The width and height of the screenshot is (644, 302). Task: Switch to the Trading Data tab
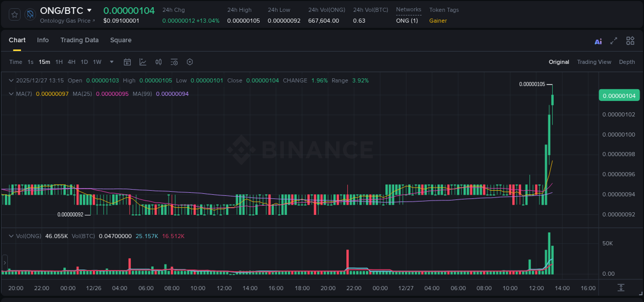pyautogui.click(x=79, y=40)
